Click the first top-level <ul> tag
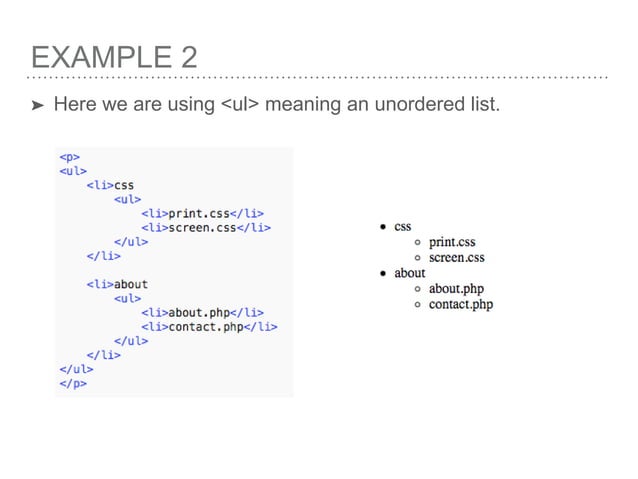Screen dimensions: 638x479 coord(73,171)
